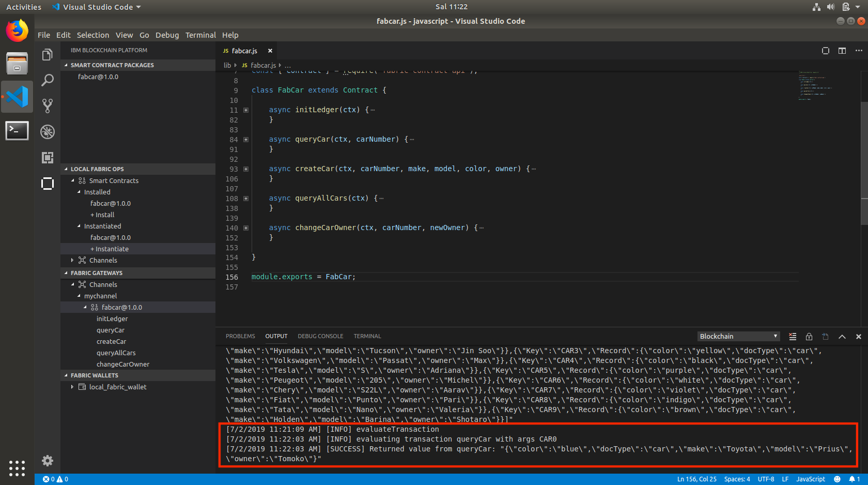Screen dimensions: 868x485
Task: Open the File menu
Action: 44,35
